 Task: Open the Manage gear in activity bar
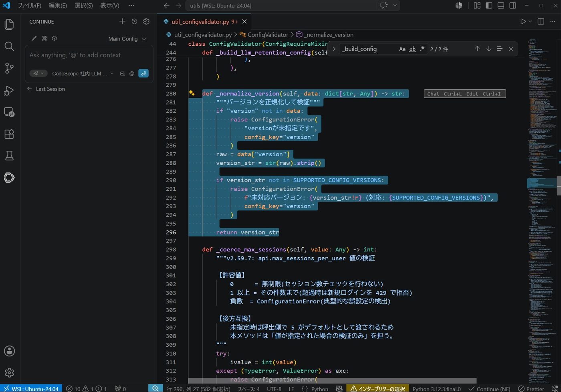coord(9,373)
